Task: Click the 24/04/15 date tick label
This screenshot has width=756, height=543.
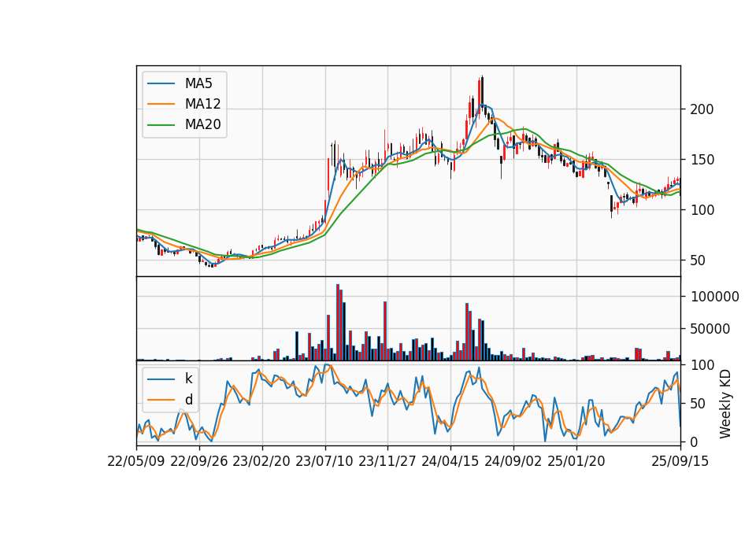Action: [450, 461]
